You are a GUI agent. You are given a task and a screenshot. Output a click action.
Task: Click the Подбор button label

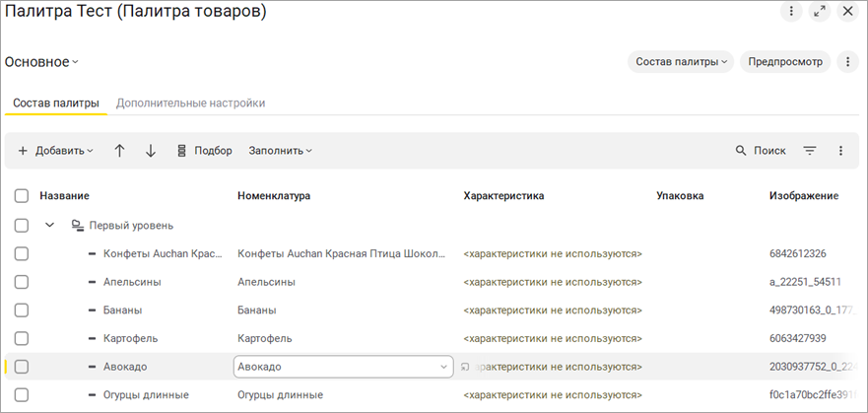[213, 151]
